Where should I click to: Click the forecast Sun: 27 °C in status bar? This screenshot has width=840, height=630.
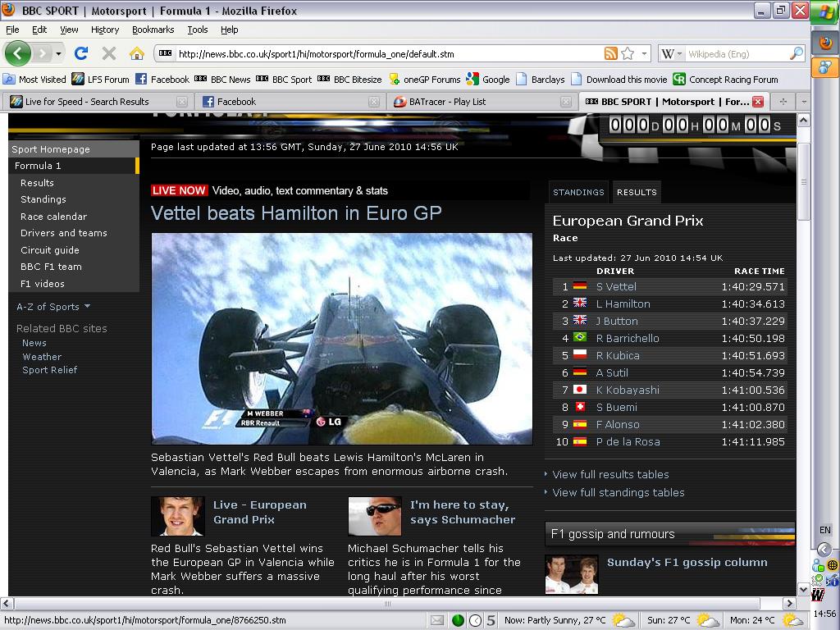point(682,620)
